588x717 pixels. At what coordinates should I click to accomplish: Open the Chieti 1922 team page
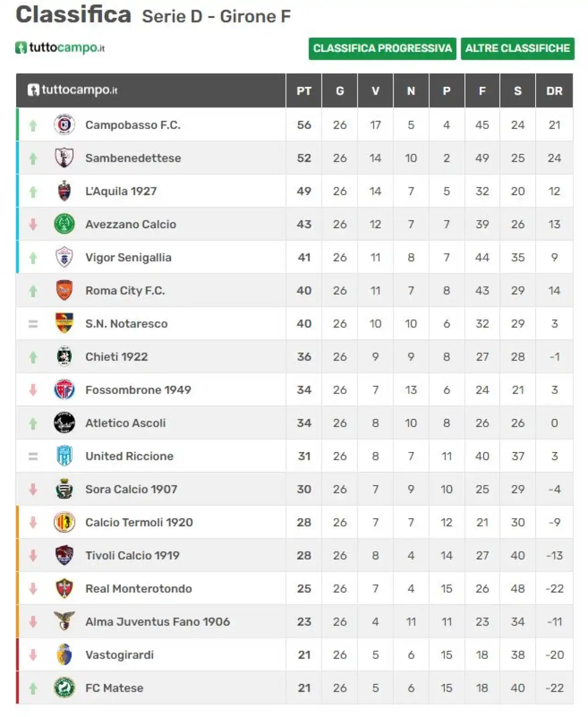117,356
